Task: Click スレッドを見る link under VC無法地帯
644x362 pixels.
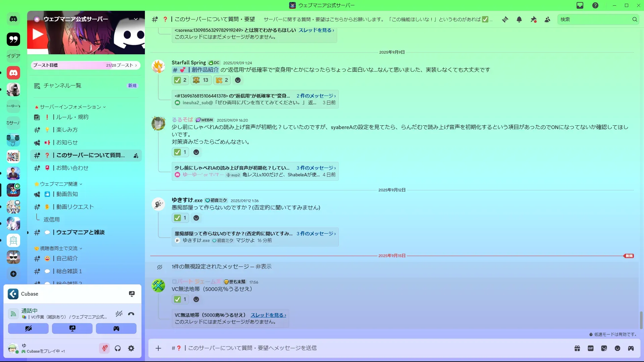Action: pyautogui.click(x=268, y=315)
